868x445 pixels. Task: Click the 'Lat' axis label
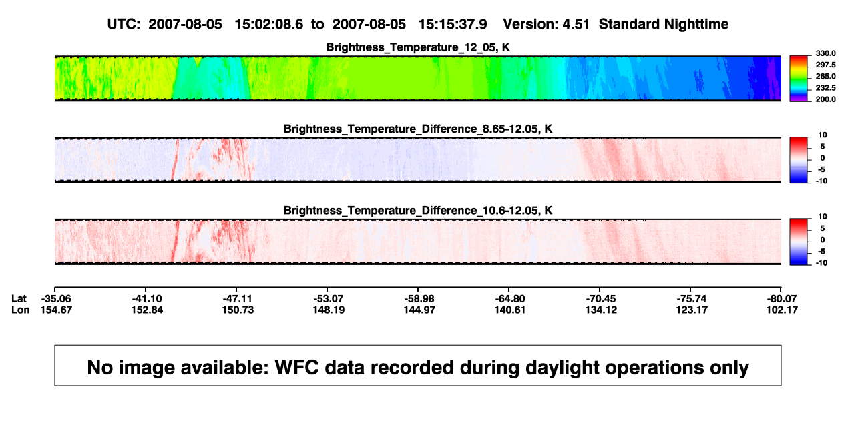click(x=20, y=298)
